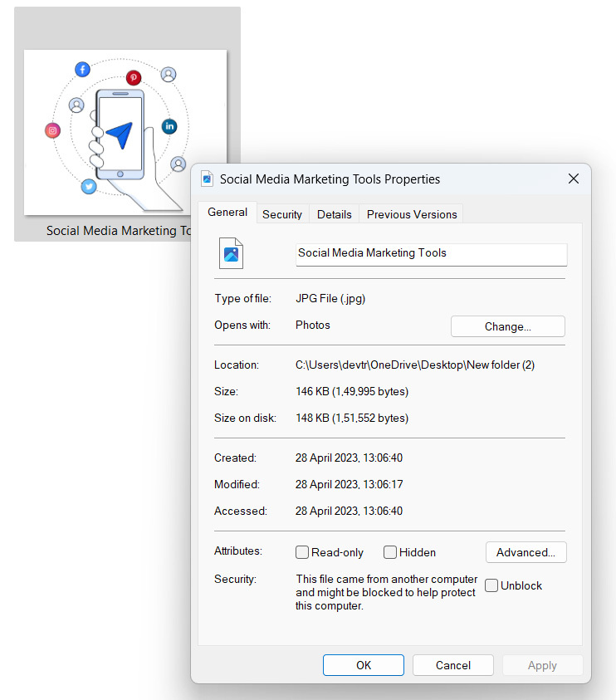The width and height of the screenshot is (616, 700).
Task: Click the Instagram icon in the image
Action: click(x=53, y=130)
